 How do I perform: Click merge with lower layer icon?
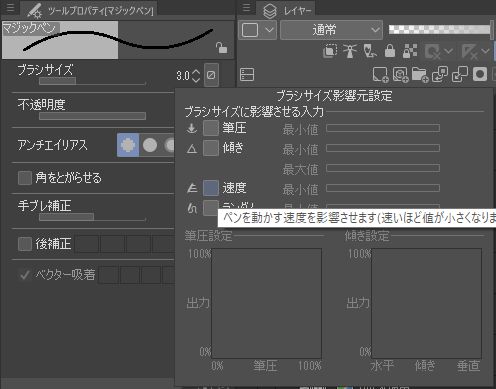[x=460, y=75]
